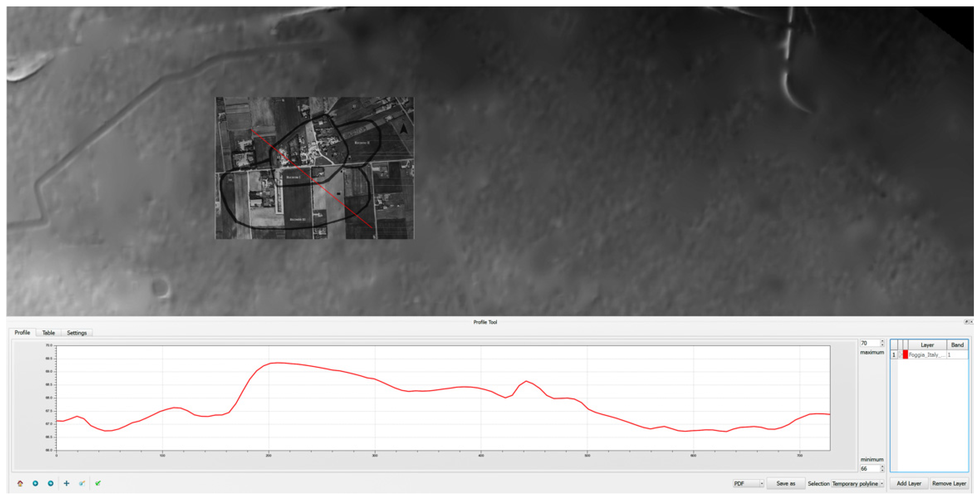Click the maximum value spinbox arrows
Screen dimensions: 980x498
pyautogui.click(x=882, y=343)
